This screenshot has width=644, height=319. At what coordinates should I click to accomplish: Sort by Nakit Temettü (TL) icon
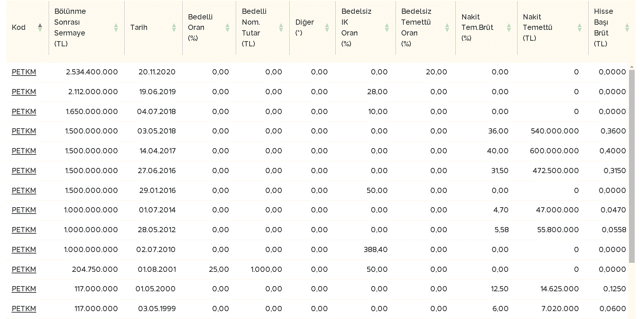(580, 27)
